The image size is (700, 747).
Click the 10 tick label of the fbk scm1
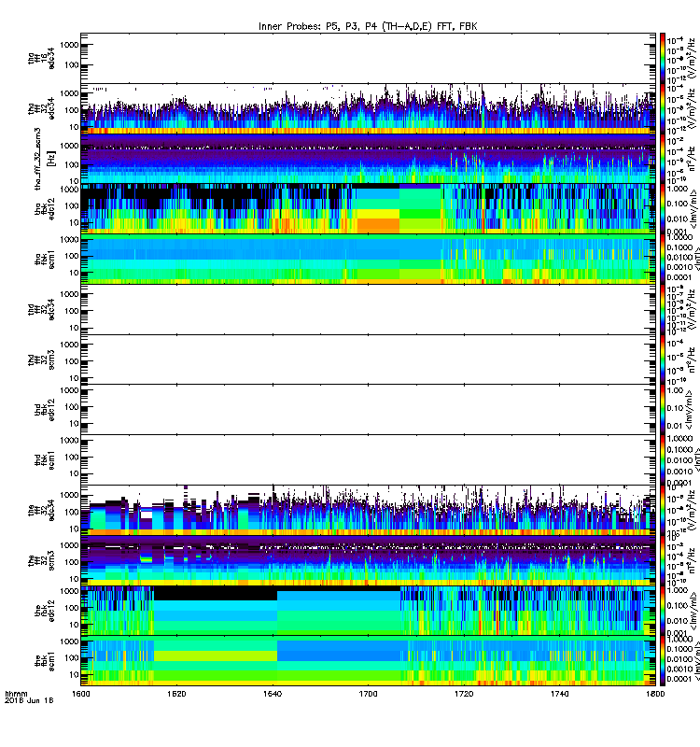(74, 675)
